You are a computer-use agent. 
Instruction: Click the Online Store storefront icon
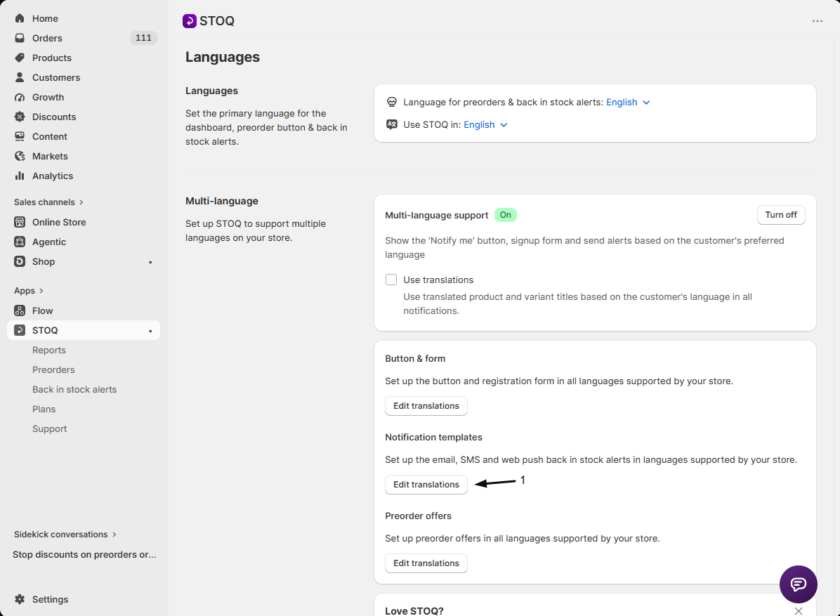coord(20,222)
